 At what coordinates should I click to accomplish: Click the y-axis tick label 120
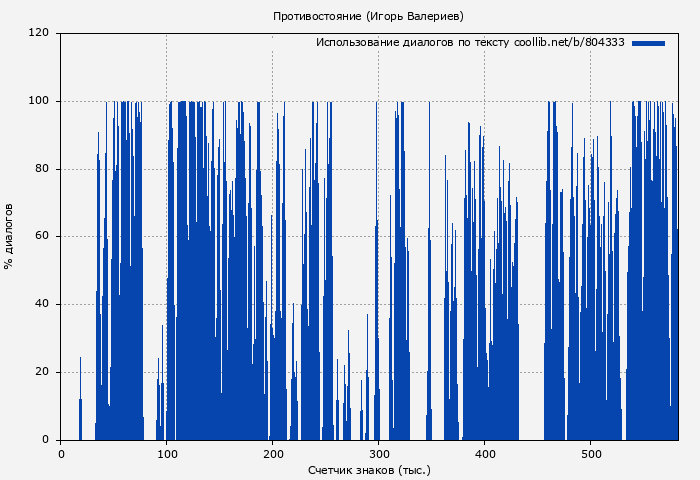click(x=39, y=33)
